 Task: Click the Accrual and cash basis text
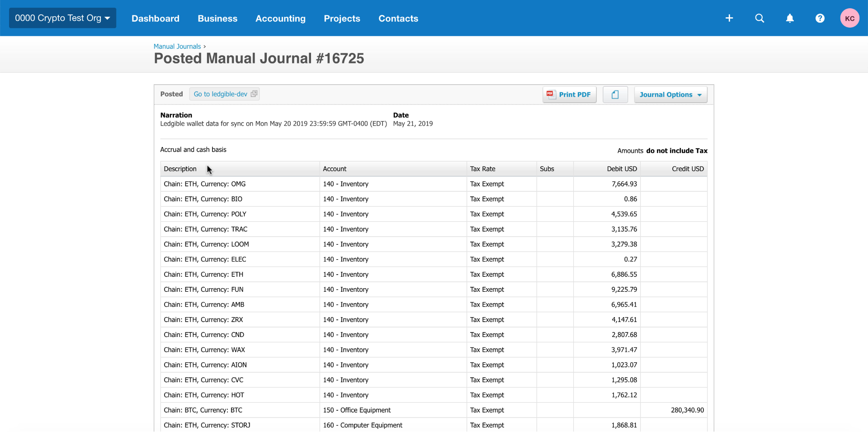193,150
